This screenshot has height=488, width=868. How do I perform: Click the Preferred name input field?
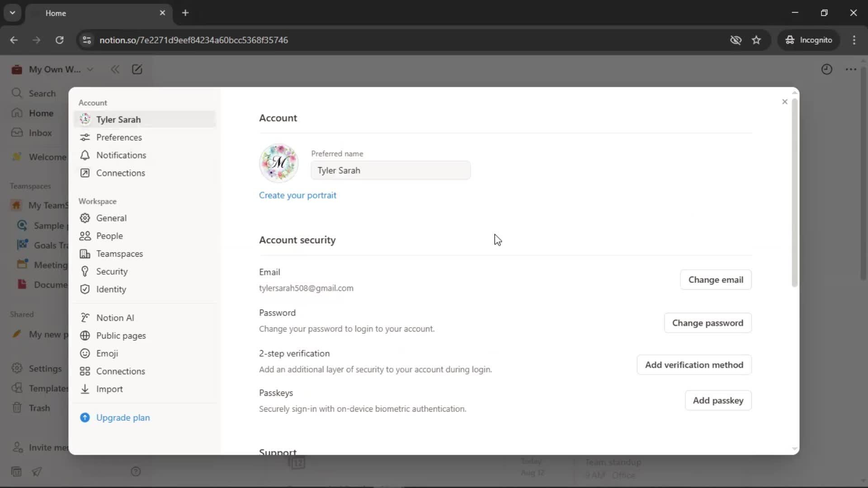[391, 170]
